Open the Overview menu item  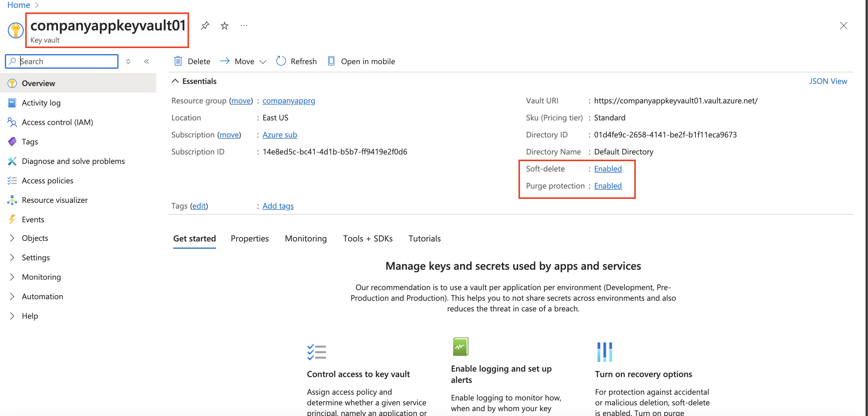click(x=78, y=83)
